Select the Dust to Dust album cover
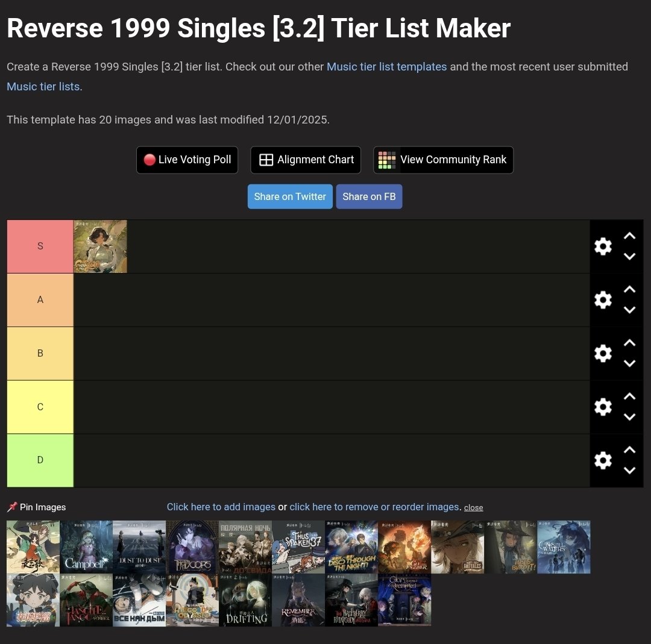The height and width of the screenshot is (644, 651). coord(139,547)
